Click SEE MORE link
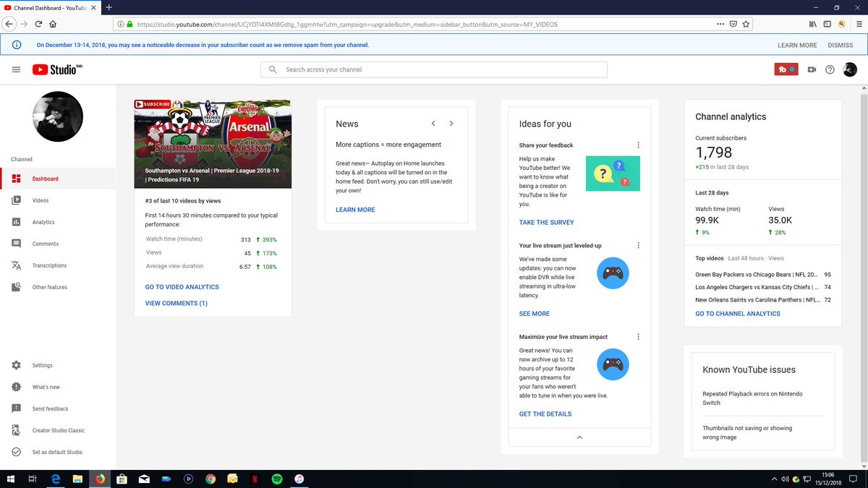The width and height of the screenshot is (868, 488). click(x=535, y=314)
